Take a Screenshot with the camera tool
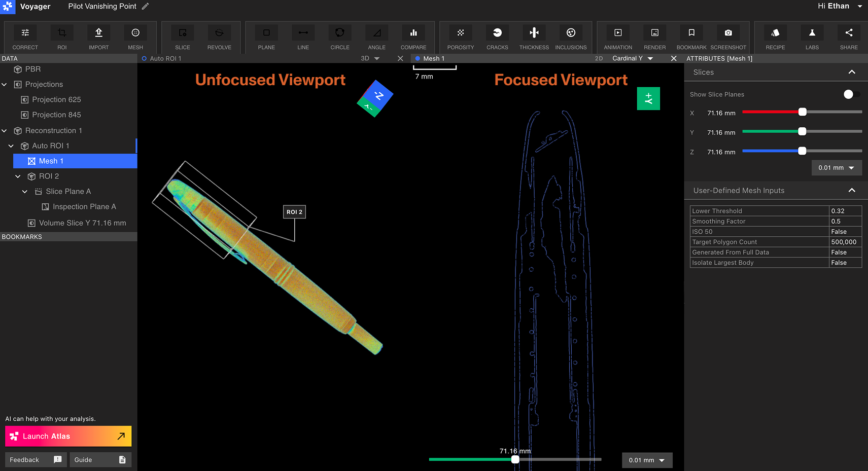This screenshot has height=471, width=868. [x=728, y=37]
